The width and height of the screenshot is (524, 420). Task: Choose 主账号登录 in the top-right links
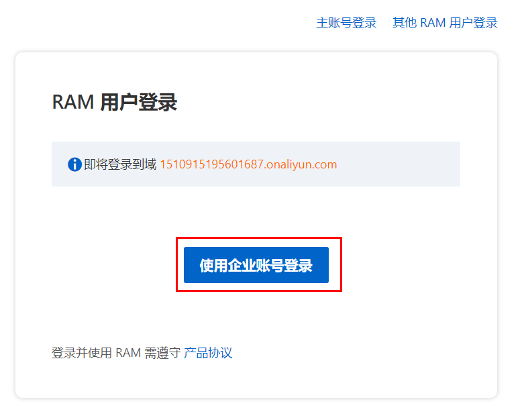[x=346, y=23]
